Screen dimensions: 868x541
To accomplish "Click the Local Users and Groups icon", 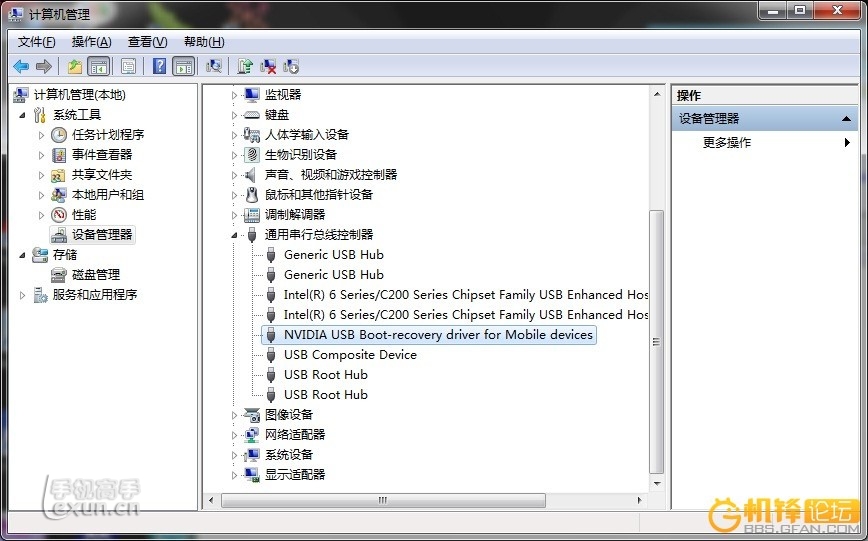I will point(59,195).
